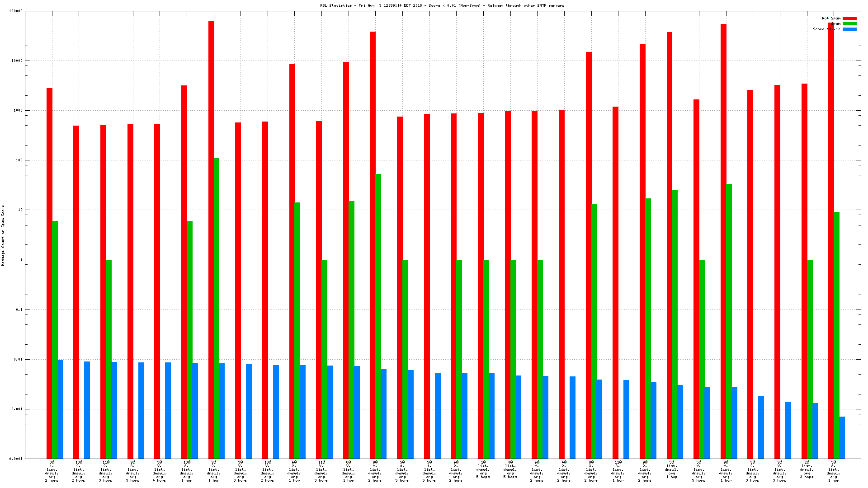Viewport: 868px width, 488px height.
Task: Click the tallest green Spam bar
Action: (217, 307)
